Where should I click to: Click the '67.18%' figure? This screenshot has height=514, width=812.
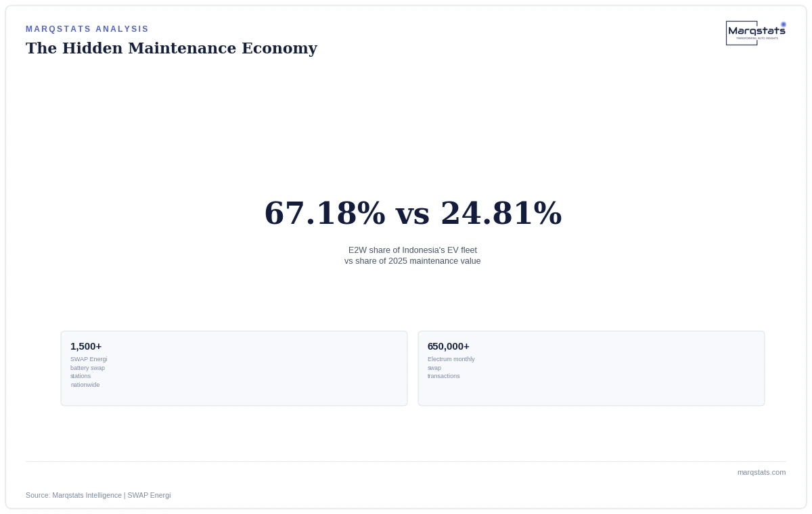tap(325, 214)
